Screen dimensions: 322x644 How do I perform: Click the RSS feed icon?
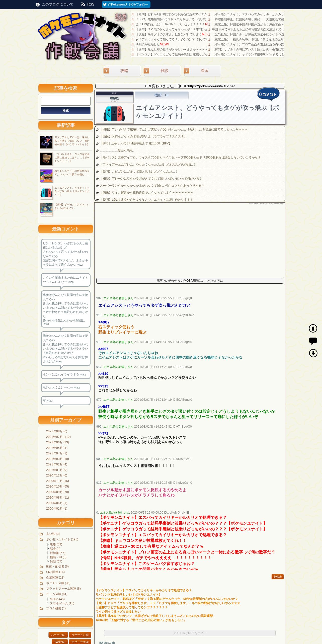[83, 5]
